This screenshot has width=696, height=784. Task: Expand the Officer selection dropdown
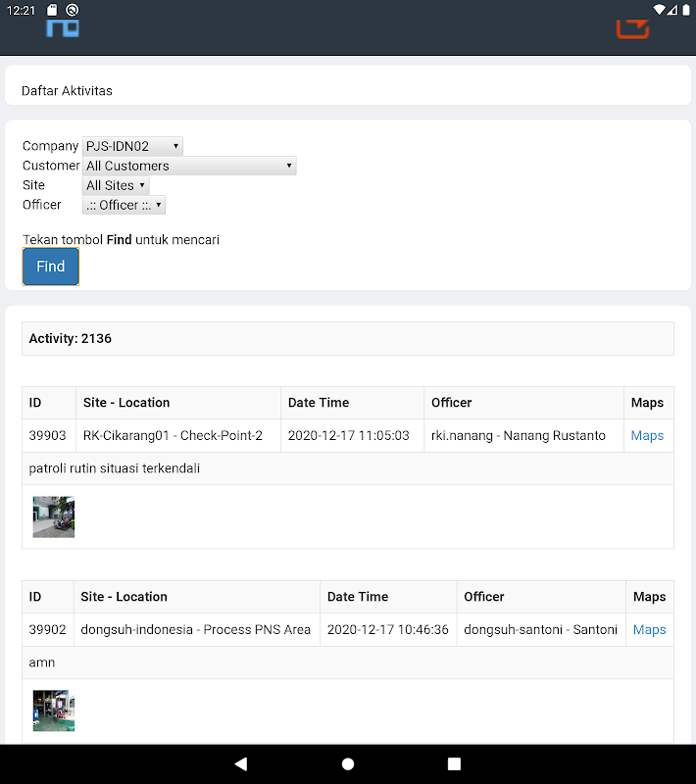pyautogui.click(x=124, y=205)
